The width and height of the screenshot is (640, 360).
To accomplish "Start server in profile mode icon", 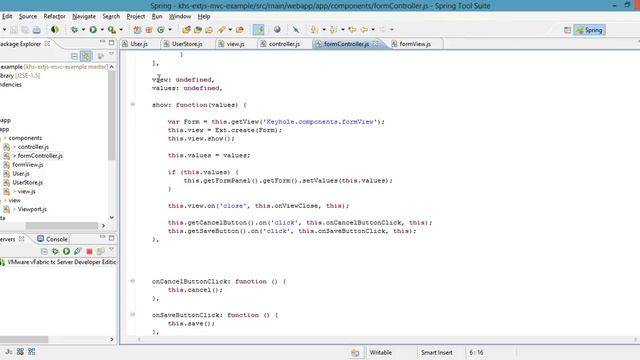I will (78, 251).
